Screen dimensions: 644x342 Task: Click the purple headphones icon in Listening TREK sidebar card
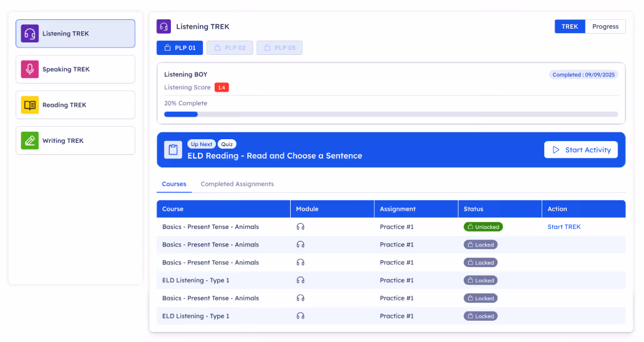tap(29, 34)
